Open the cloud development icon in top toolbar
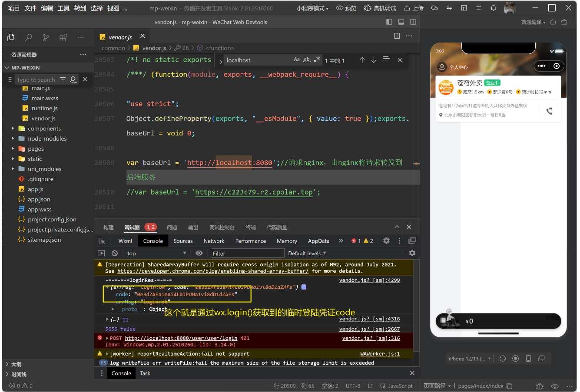The image size is (580, 392). pos(434,8)
